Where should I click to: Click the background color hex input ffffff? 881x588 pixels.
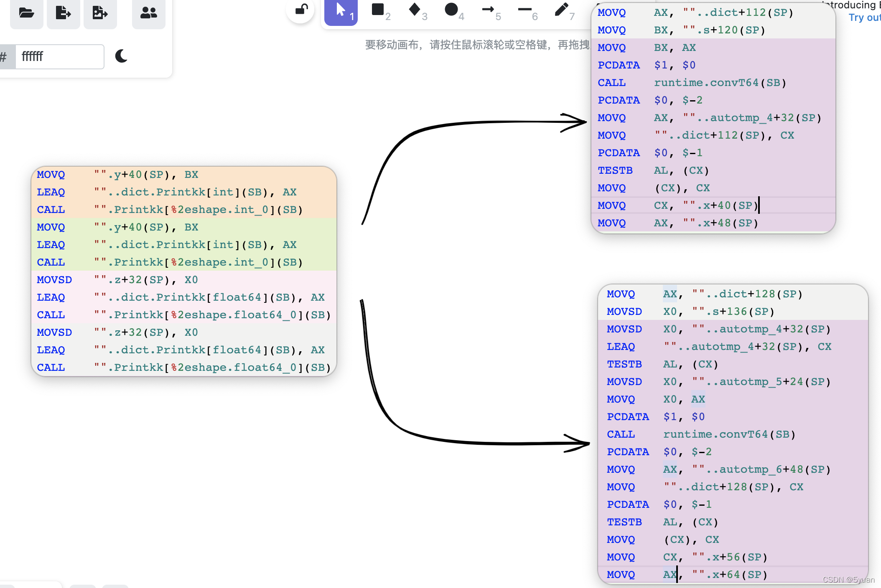[x=60, y=56]
